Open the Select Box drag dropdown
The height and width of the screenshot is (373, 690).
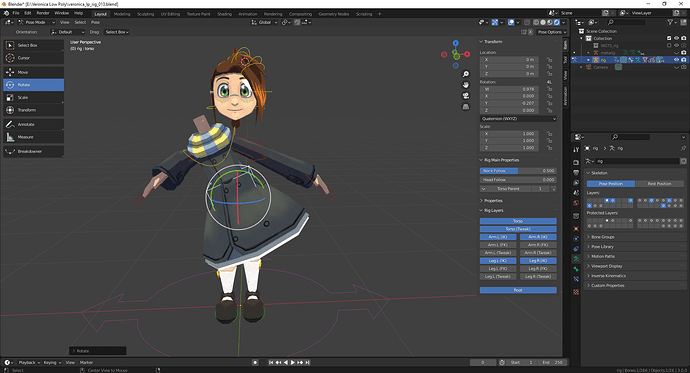click(117, 32)
